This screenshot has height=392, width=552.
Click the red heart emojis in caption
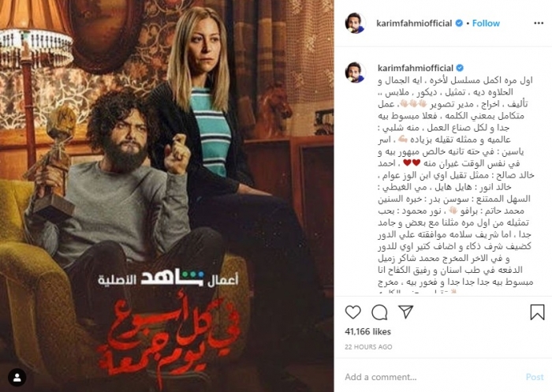point(412,163)
